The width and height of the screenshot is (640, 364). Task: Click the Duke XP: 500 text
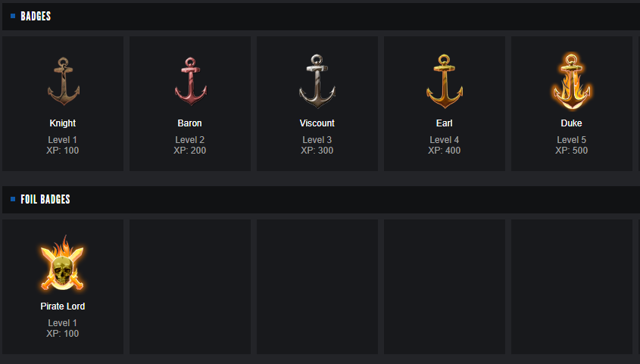pyautogui.click(x=571, y=151)
